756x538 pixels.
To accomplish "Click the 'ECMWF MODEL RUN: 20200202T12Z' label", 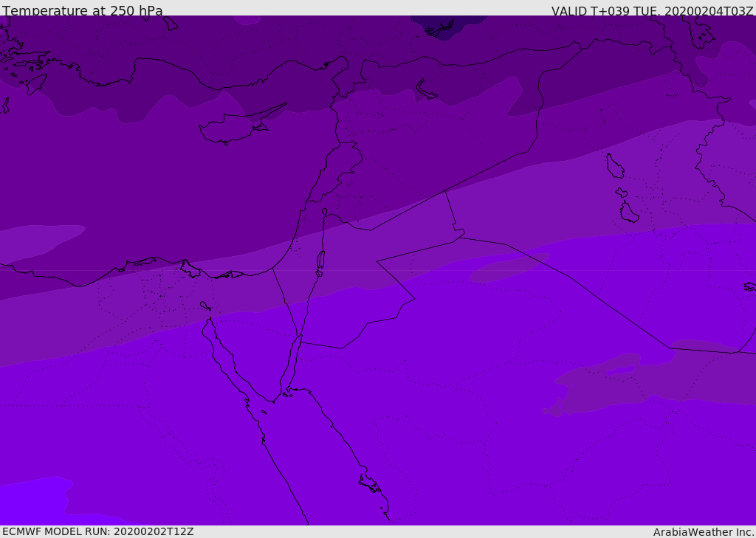I will pos(98,531).
